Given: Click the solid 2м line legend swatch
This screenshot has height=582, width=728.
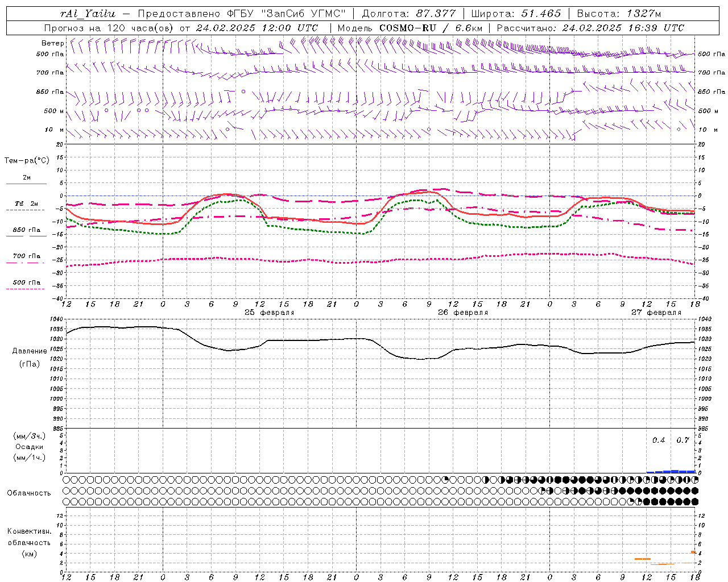Looking at the screenshot, I should click(26, 184).
